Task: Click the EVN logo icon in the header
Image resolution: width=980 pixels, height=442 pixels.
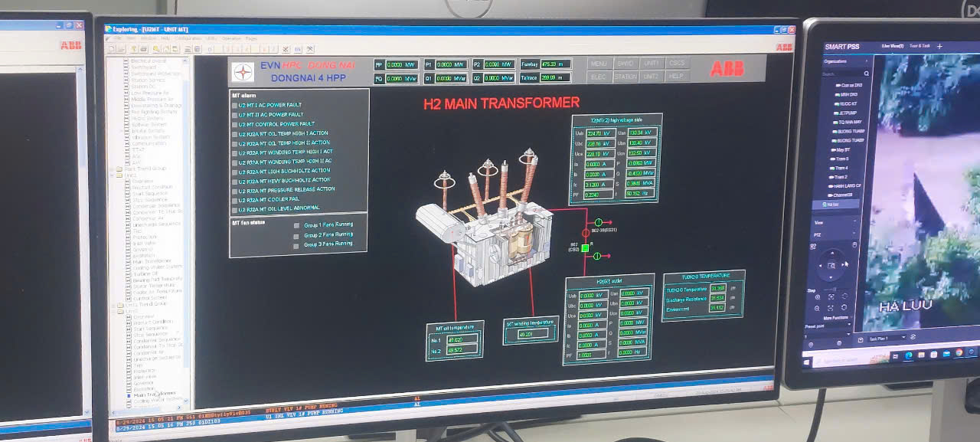Action: 243,71
